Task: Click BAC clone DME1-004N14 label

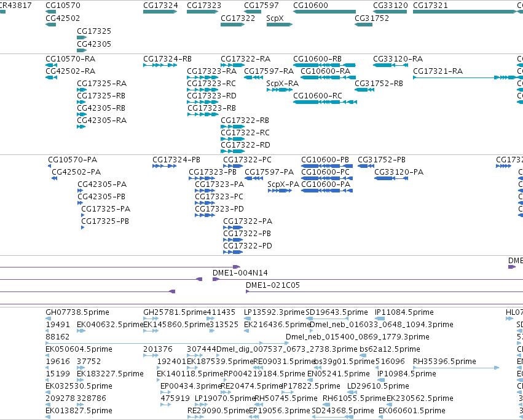Action: pyautogui.click(x=240, y=273)
